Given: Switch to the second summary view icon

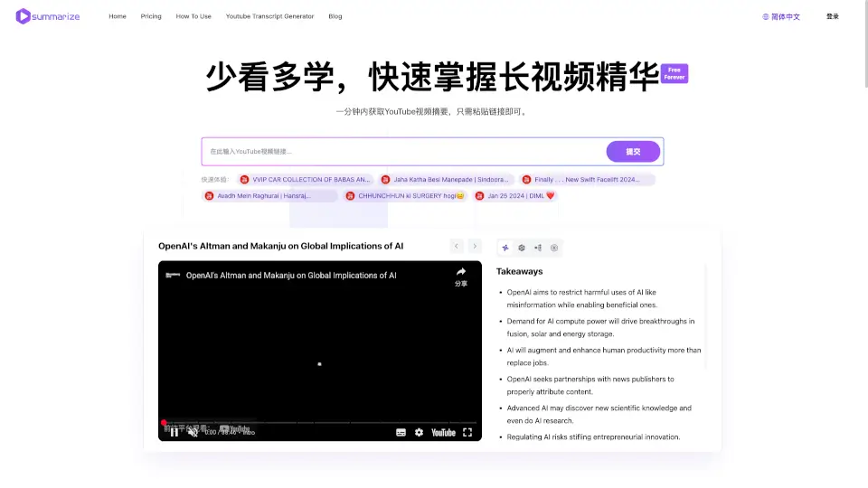Looking at the screenshot, I should [x=522, y=248].
